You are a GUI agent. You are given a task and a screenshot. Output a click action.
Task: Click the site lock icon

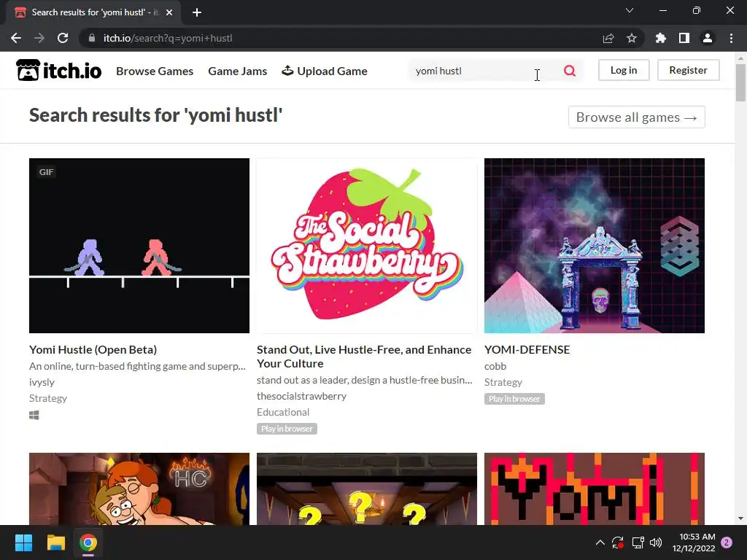pyautogui.click(x=92, y=38)
